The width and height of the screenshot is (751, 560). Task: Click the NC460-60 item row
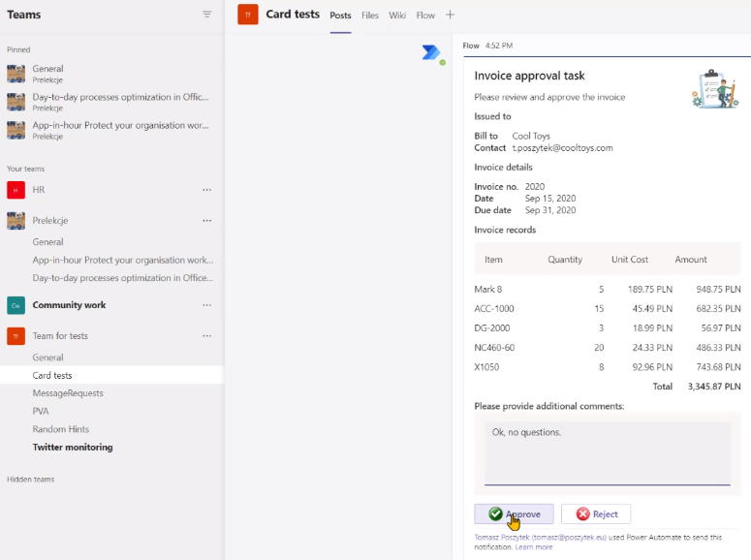[608, 348]
